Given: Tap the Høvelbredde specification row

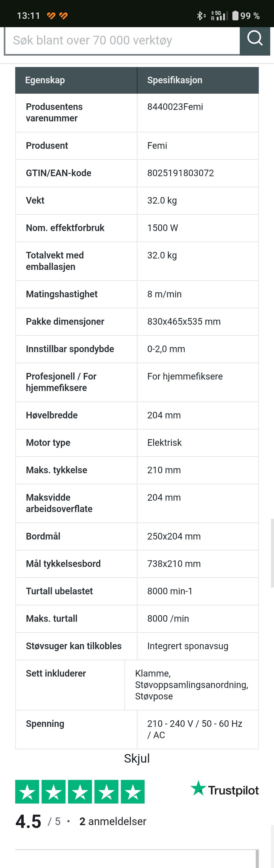Looking at the screenshot, I should point(137,415).
